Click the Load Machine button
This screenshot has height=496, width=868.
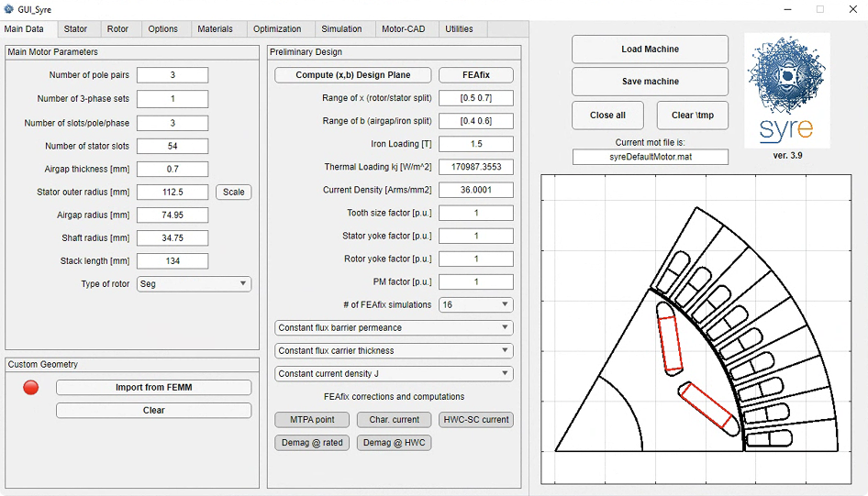point(650,50)
